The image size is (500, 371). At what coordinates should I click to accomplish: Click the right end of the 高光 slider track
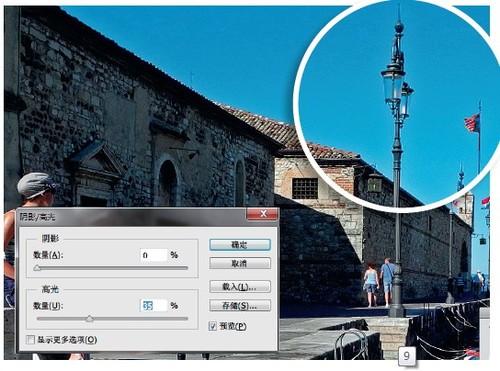[x=186, y=319]
